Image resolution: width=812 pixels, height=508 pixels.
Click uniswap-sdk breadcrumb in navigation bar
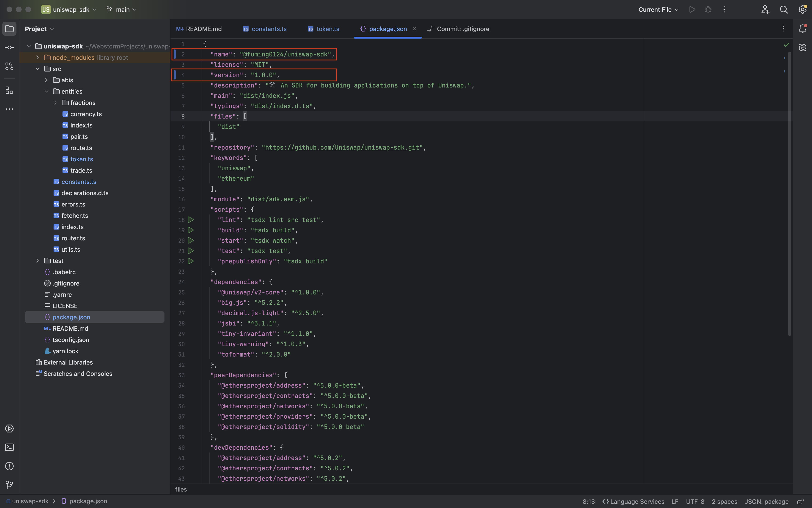coord(27,501)
